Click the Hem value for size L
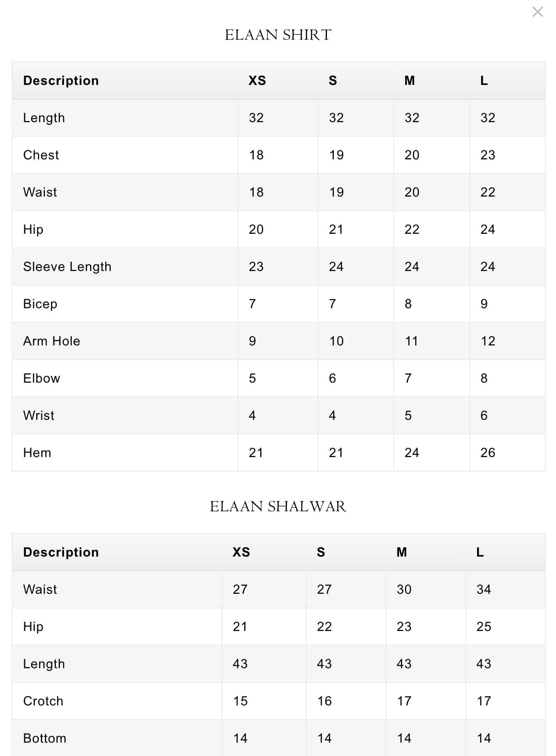Viewport: 556px width, 756px height. (x=488, y=453)
